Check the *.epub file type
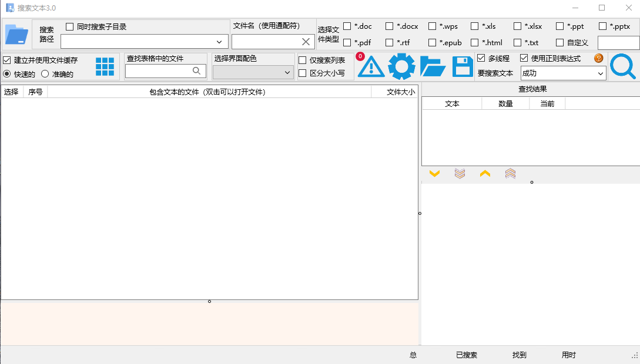 [432, 43]
